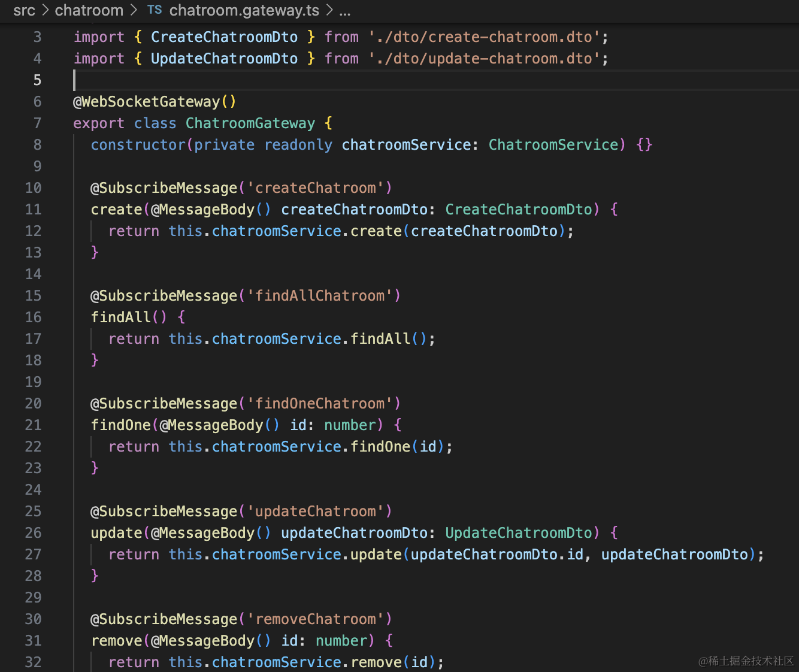Click the line number 31 for remove method

tap(33, 641)
